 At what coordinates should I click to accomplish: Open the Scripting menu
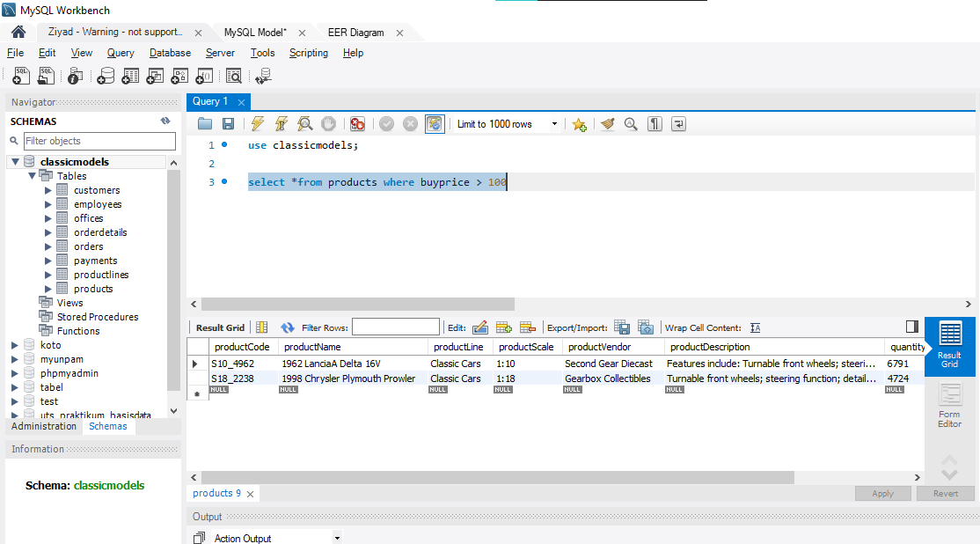point(309,53)
